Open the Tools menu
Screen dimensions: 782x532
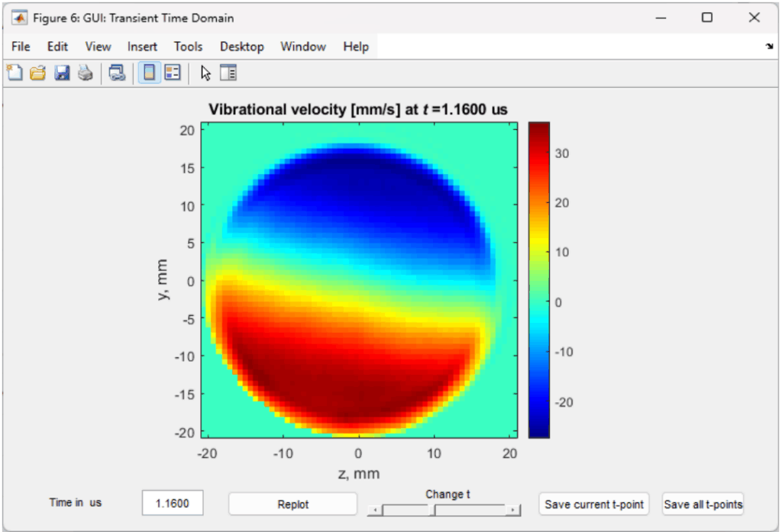[188, 47]
